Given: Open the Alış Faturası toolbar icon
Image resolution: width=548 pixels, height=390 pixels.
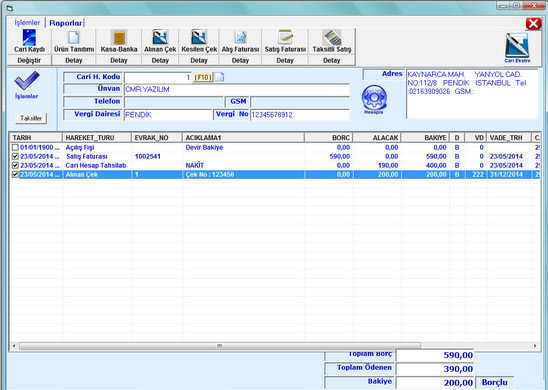Looking at the screenshot, I should (x=240, y=37).
